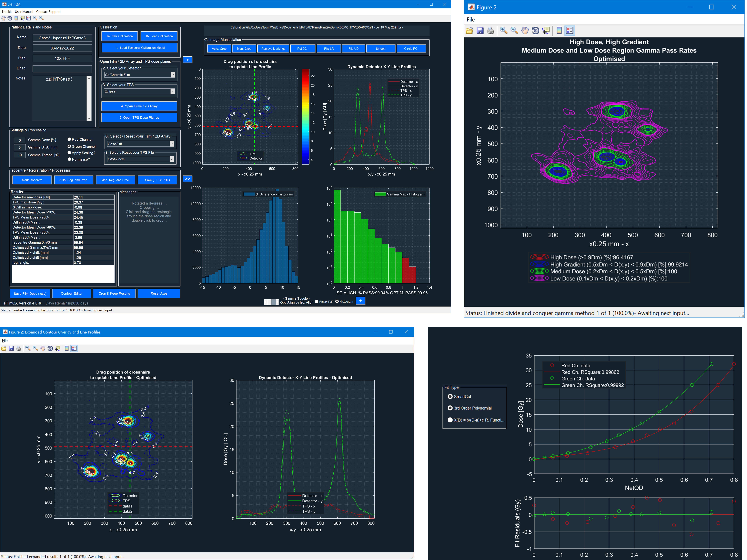This screenshot has width=747, height=560.
Task: Open the User Manual menu
Action: tap(24, 12)
